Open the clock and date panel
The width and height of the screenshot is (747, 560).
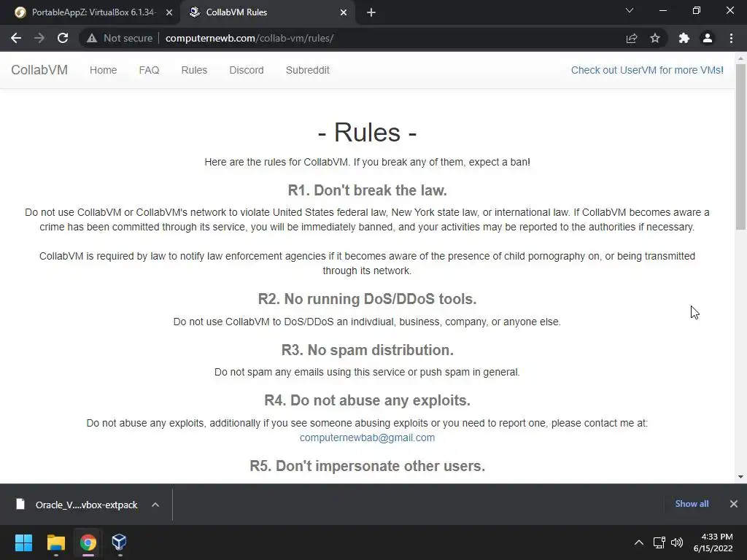713,542
